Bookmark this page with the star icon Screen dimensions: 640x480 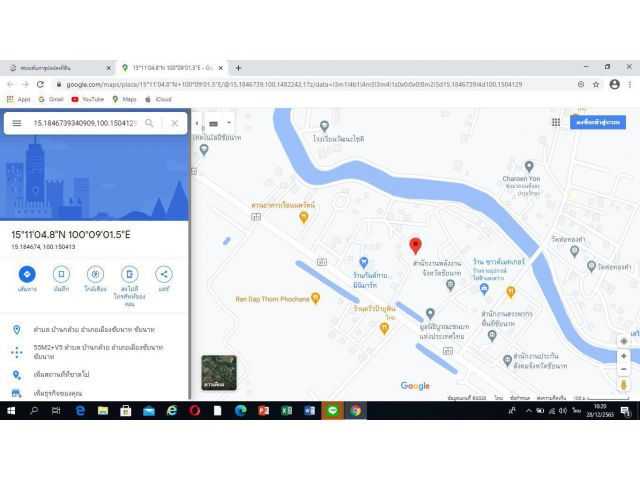coord(596,84)
